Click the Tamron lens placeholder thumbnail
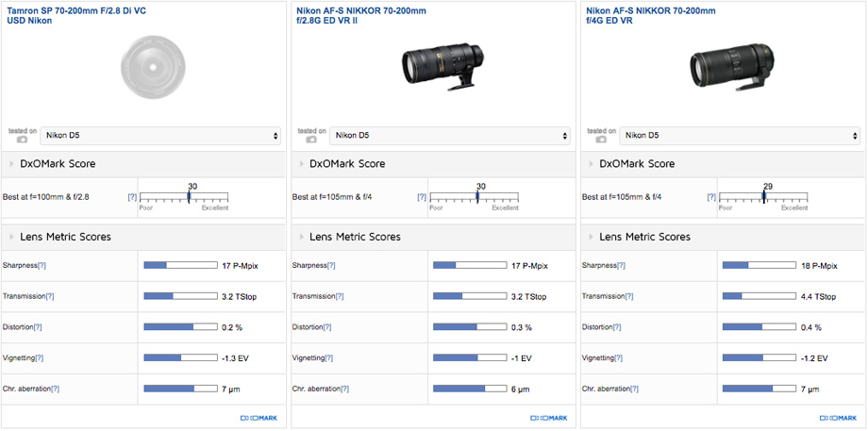This screenshot has width=868, height=431. point(153,68)
